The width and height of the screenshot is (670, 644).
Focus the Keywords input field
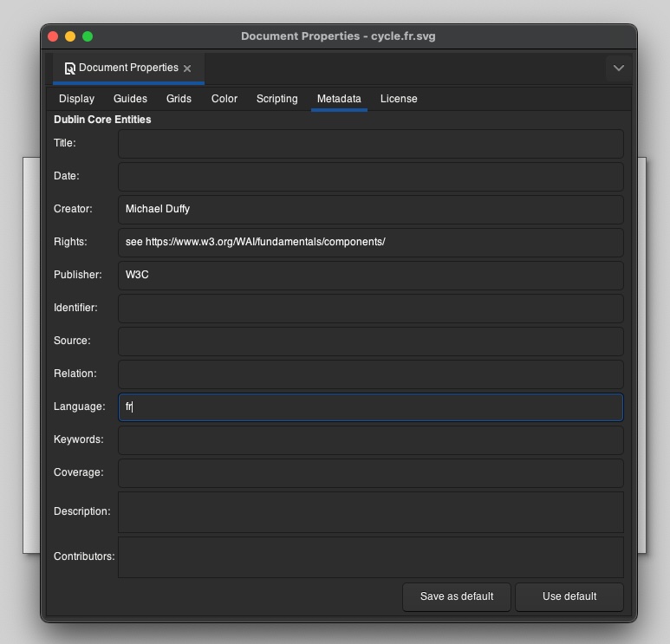coord(370,440)
